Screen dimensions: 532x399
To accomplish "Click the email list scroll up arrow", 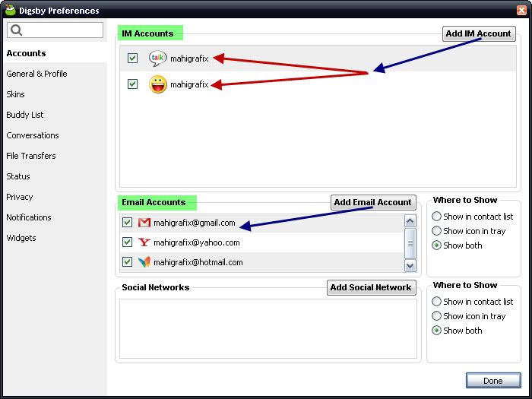I will (410, 221).
